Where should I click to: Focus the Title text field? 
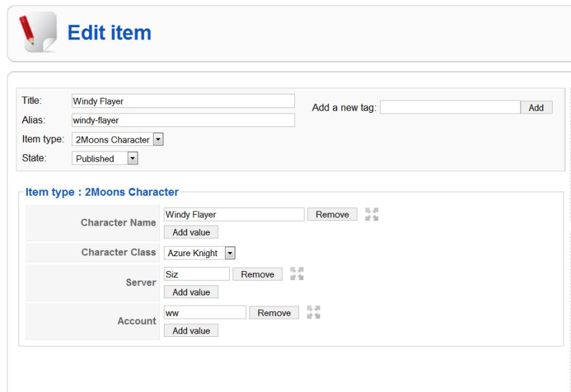183,101
